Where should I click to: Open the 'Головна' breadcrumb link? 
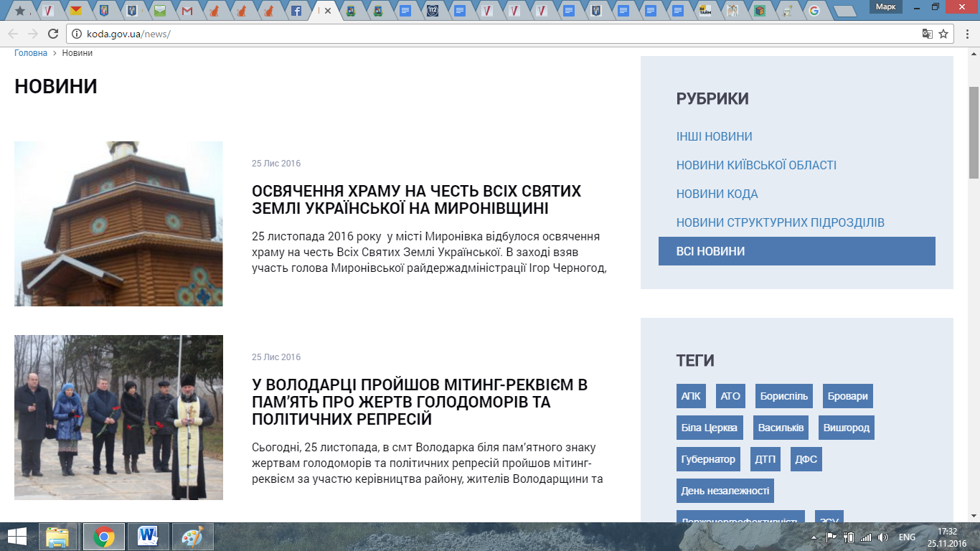tap(31, 53)
